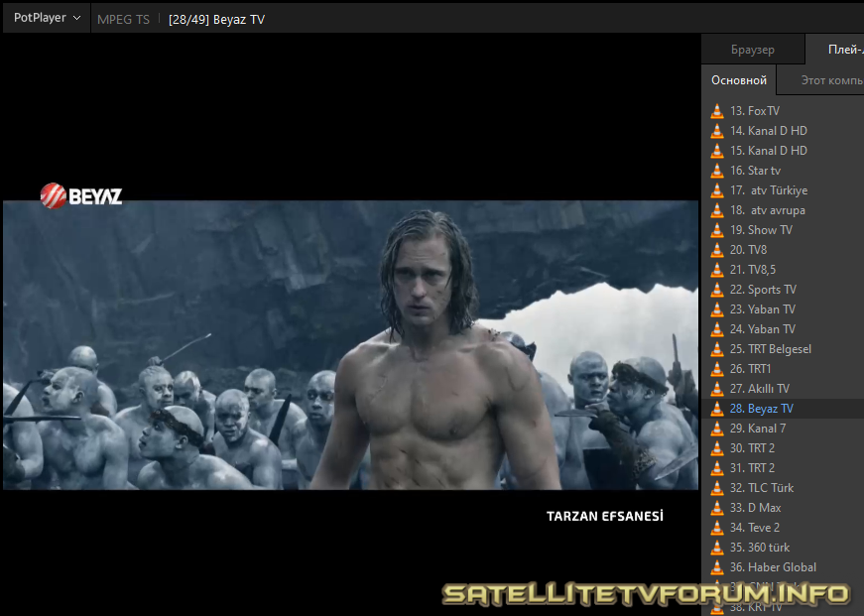Click the cone icon beside 14. Kanal D HD
The height and width of the screenshot is (616, 864).
tap(717, 131)
